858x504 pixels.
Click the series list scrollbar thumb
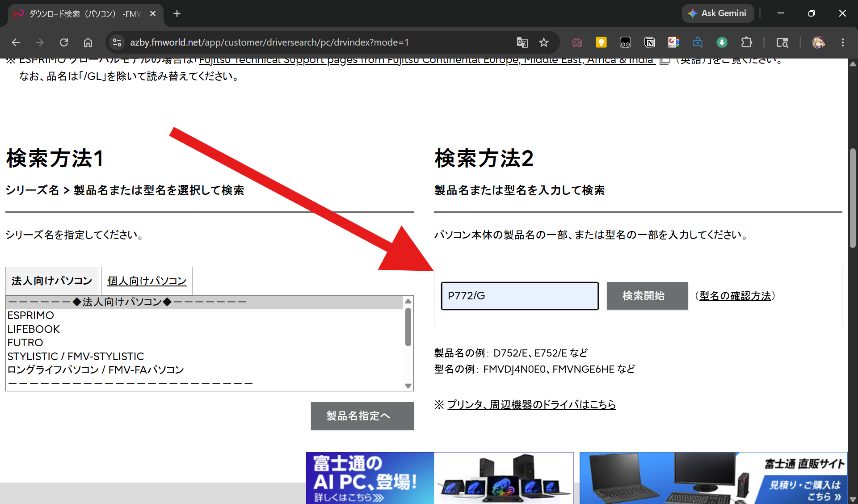[408, 327]
